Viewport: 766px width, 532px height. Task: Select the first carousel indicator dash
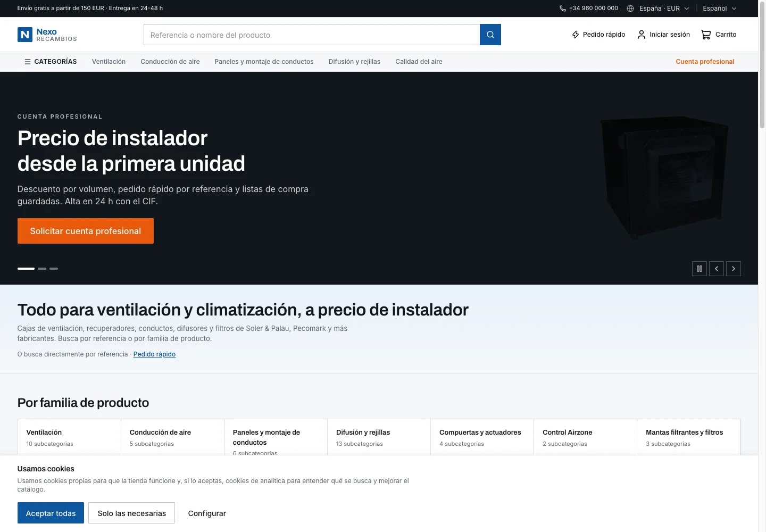26,269
